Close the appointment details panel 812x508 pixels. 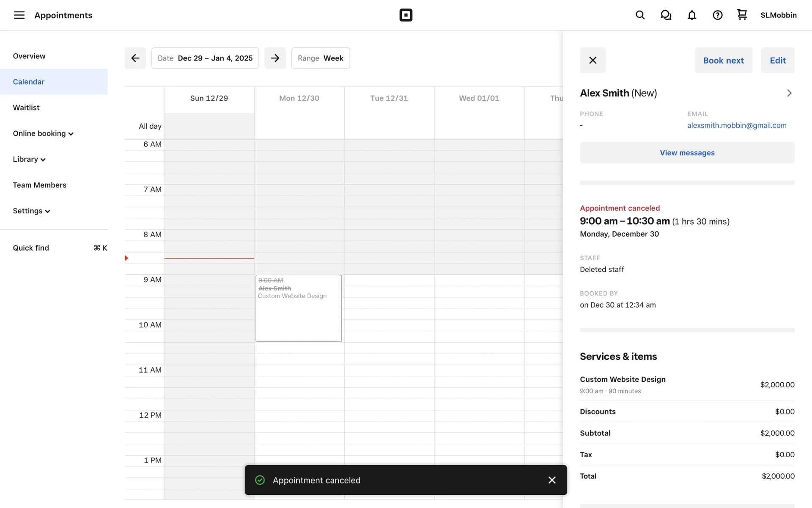click(x=593, y=60)
